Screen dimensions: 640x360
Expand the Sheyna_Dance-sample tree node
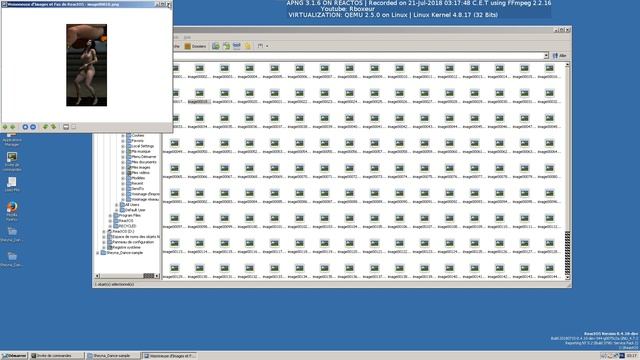[x=97, y=253]
